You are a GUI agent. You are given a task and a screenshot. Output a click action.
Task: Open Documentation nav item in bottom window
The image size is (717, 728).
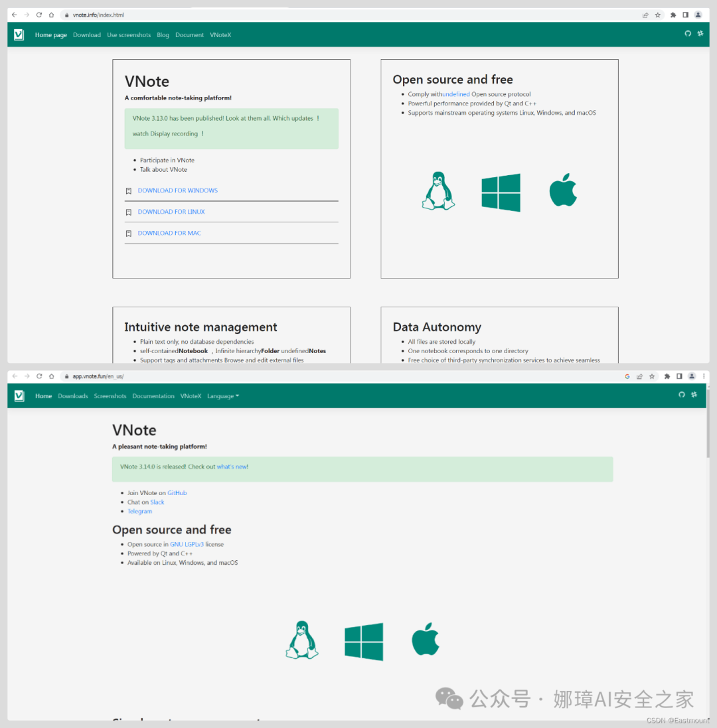(153, 396)
